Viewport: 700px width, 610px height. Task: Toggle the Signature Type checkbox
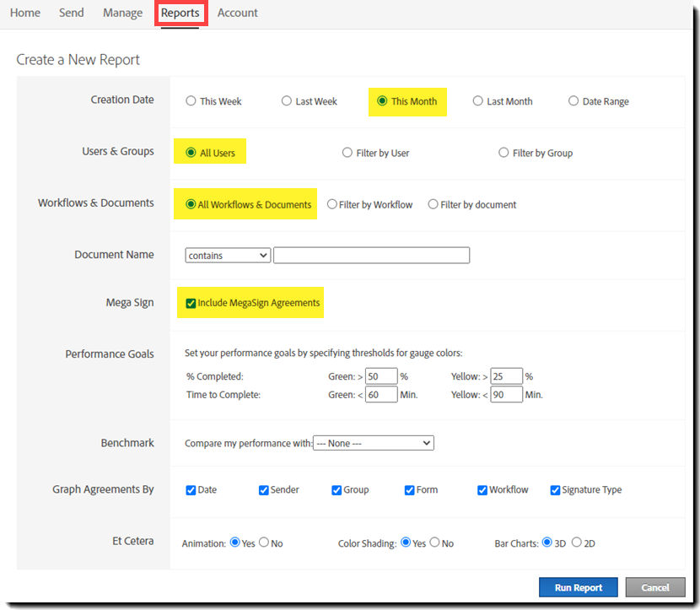555,490
